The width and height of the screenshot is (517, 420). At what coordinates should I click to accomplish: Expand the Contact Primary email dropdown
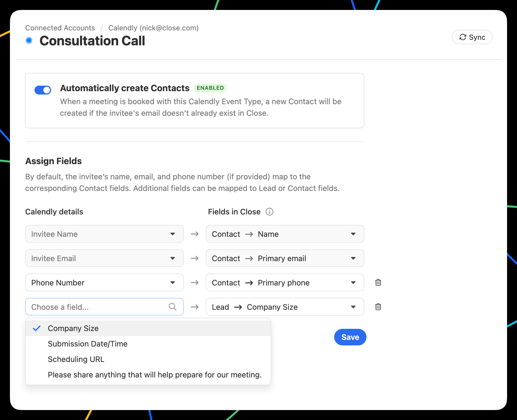285,258
